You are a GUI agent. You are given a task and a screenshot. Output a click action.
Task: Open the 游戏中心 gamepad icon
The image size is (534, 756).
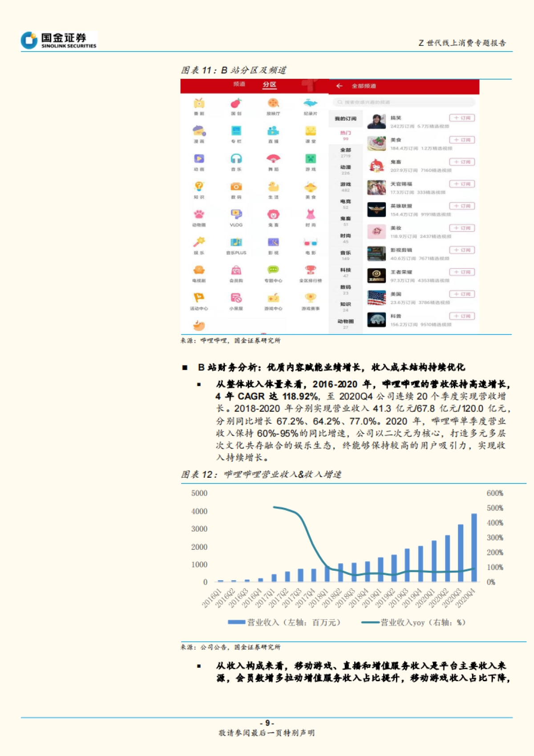point(273,298)
